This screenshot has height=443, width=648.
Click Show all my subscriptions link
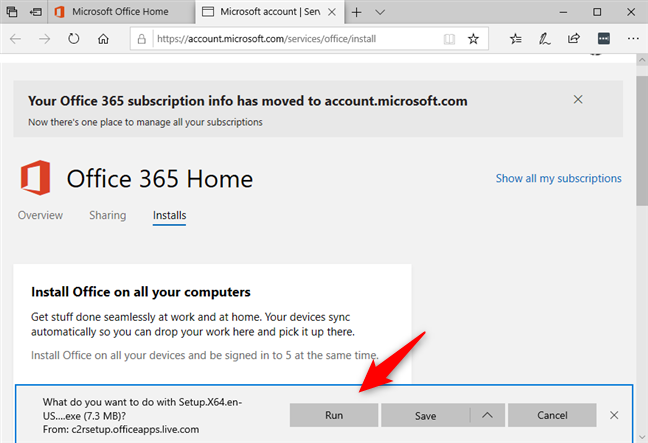tap(558, 178)
